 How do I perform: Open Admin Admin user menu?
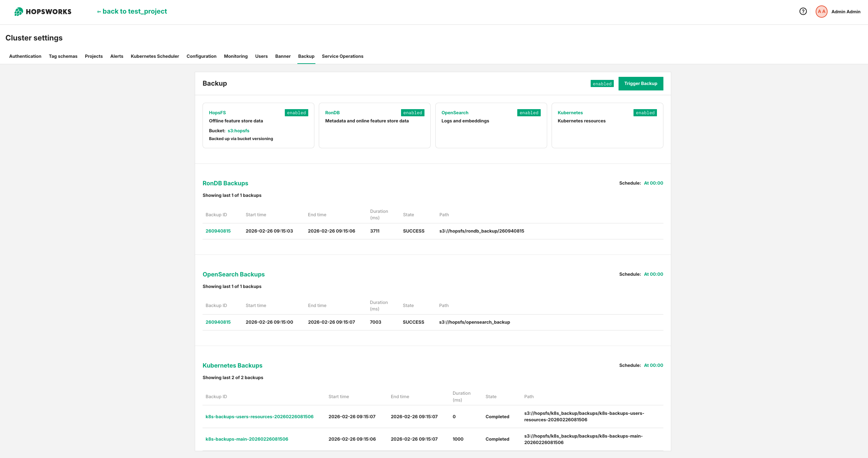click(846, 12)
